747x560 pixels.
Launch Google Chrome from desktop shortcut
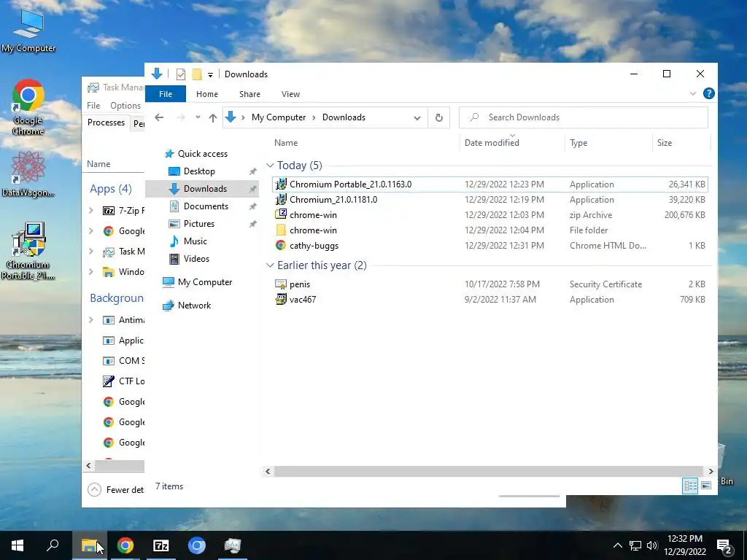tap(28, 107)
